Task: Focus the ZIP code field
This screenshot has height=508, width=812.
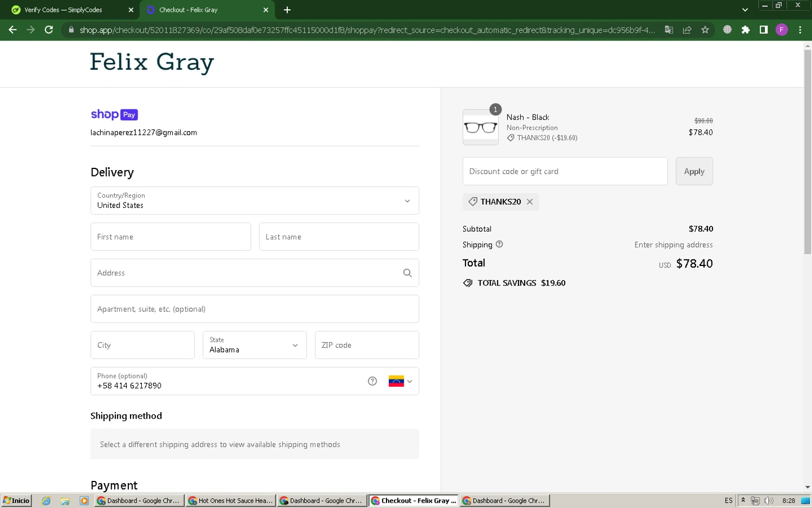Action: 367,345
